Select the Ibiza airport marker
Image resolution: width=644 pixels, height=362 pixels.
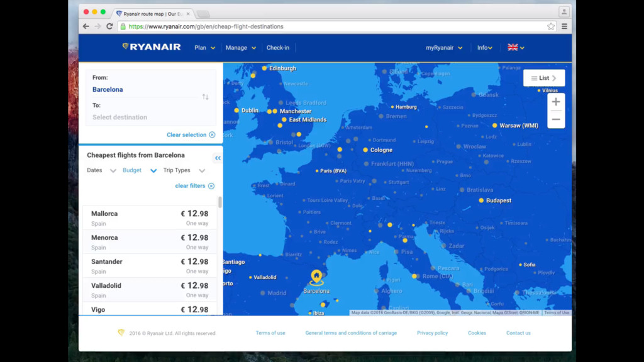(309, 313)
